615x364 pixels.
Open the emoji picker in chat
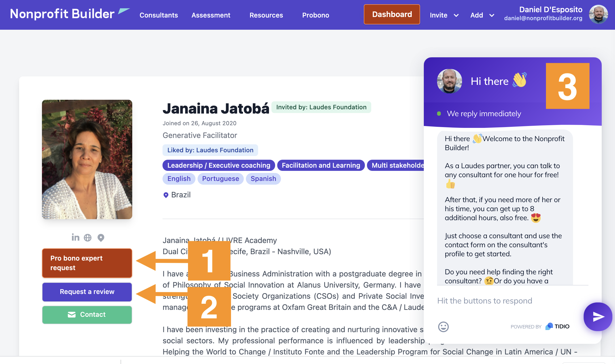point(443,327)
